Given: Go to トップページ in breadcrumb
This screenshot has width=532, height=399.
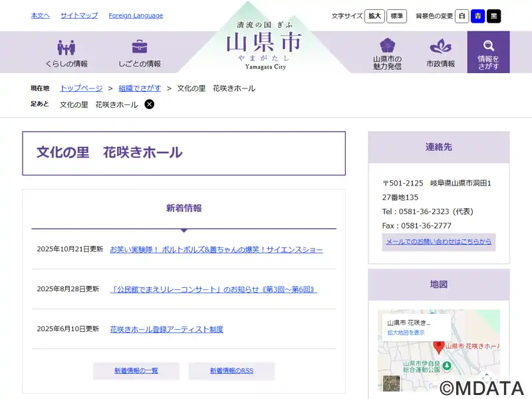Looking at the screenshot, I should (81, 88).
